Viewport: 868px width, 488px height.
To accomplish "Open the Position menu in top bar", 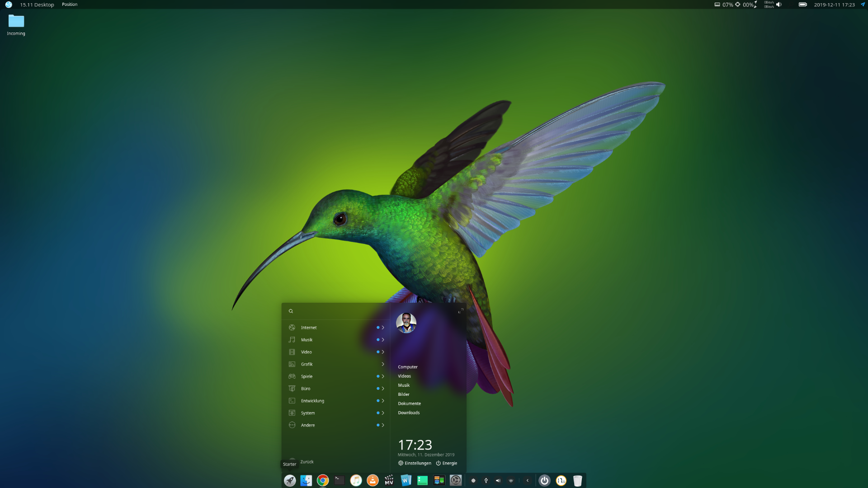I will click(x=70, y=5).
